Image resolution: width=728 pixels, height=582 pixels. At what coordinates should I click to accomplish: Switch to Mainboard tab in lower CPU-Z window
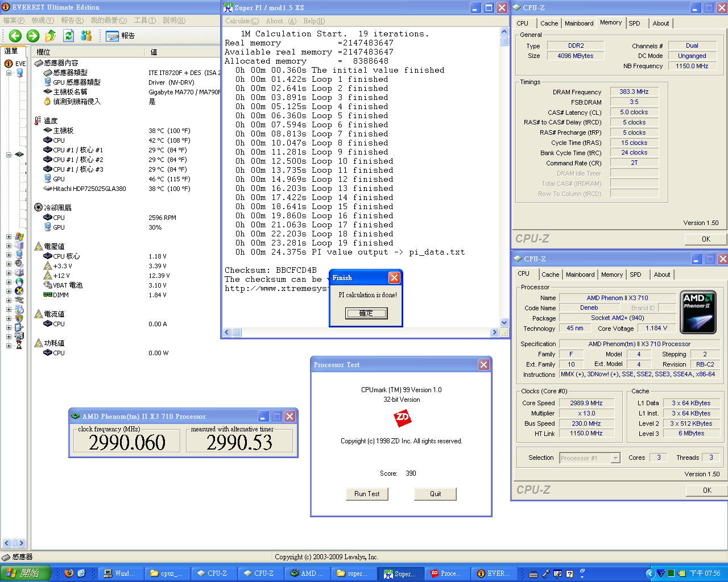580,275
